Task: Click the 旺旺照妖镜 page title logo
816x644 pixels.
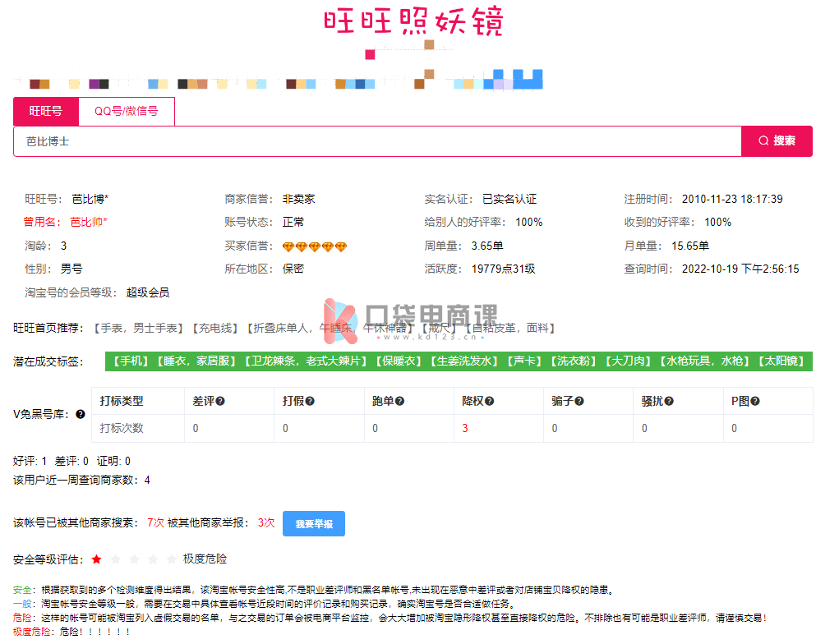Action: [413, 22]
